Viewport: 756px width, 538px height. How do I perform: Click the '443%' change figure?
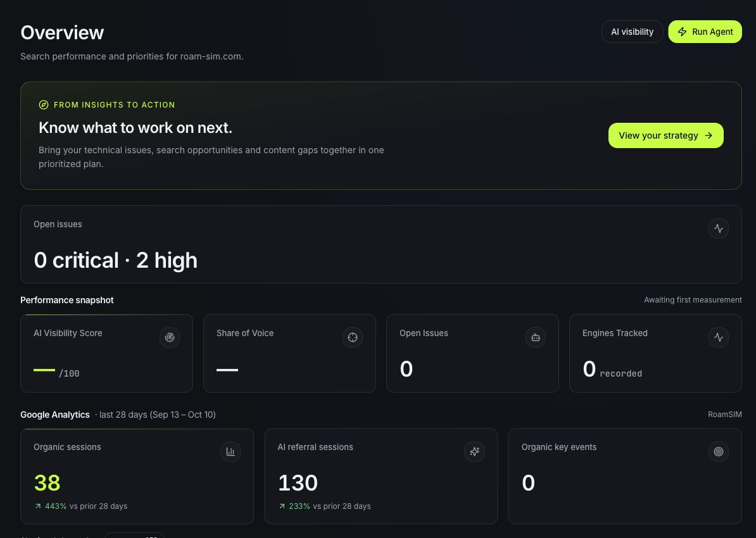[56, 506]
